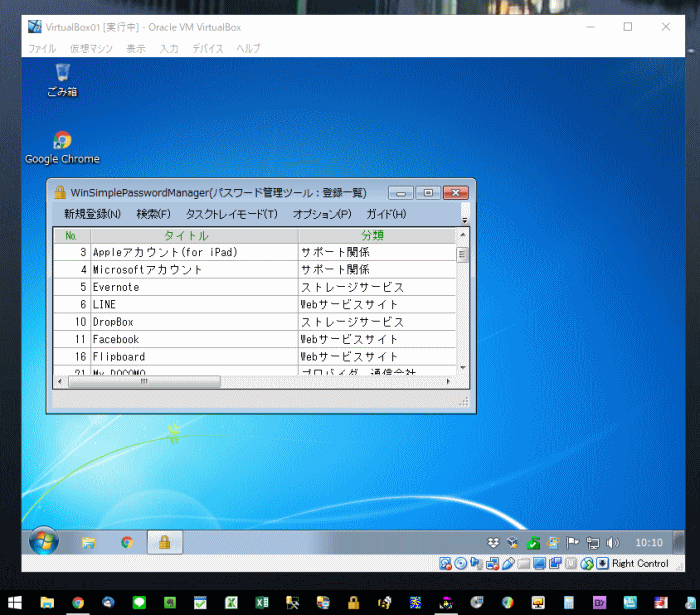700x615 pixels.
Task: Click Webサービスサイト cell in LINE row
Action: point(377,304)
